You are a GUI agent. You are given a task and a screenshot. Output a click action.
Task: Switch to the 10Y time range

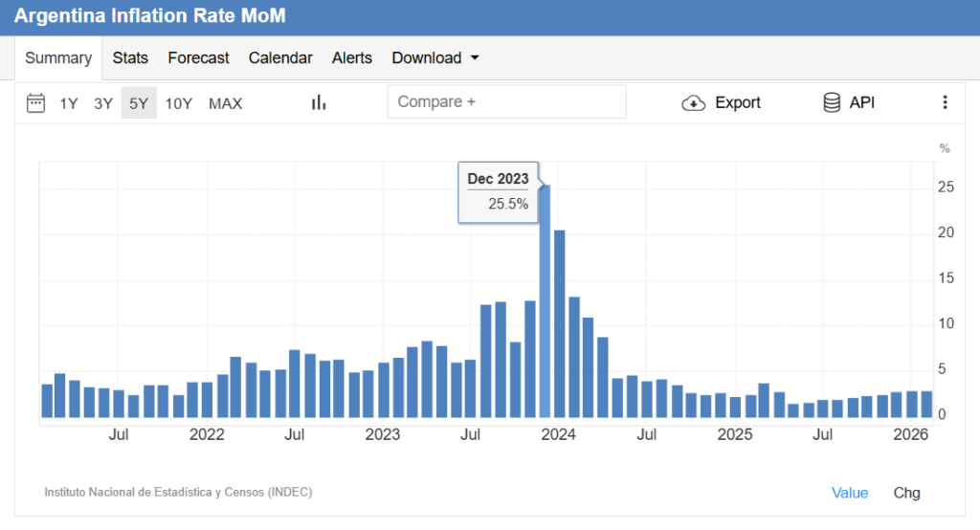(x=179, y=103)
